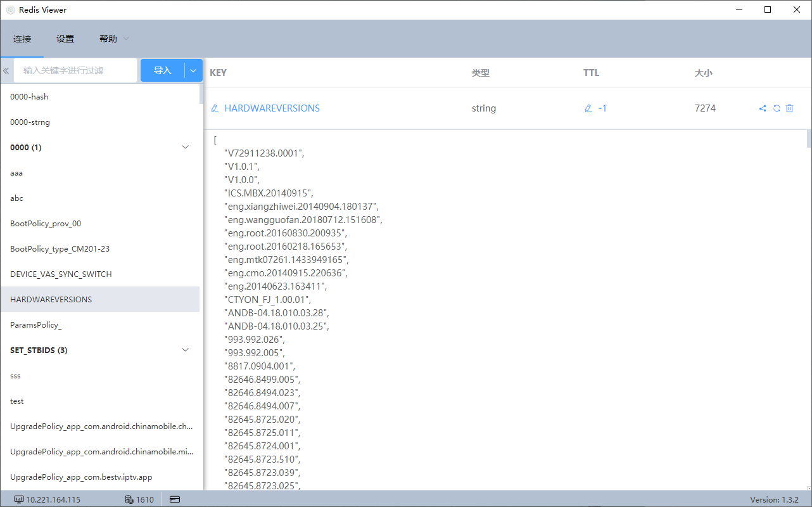Click the pencil icon beside the HARDWAREVERSIONS key name
Image resolution: width=812 pixels, height=507 pixels.
215,108
